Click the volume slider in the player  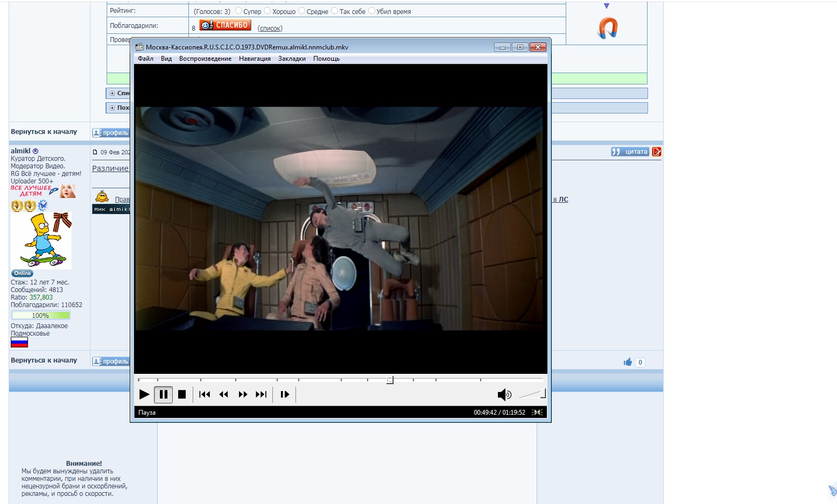coord(532,394)
